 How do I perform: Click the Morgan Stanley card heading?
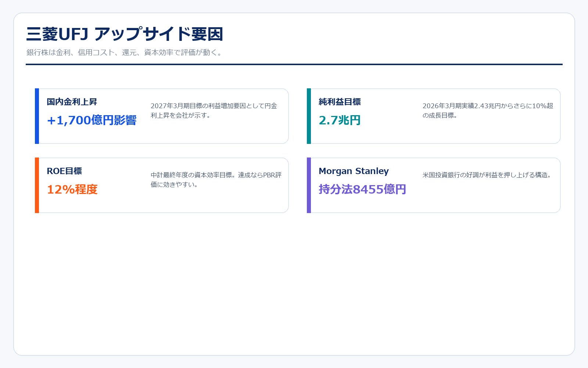click(x=354, y=171)
